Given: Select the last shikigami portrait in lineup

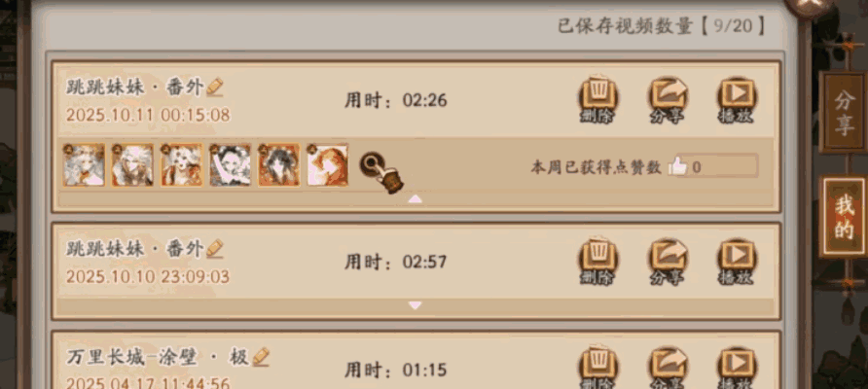Looking at the screenshot, I should [x=327, y=165].
